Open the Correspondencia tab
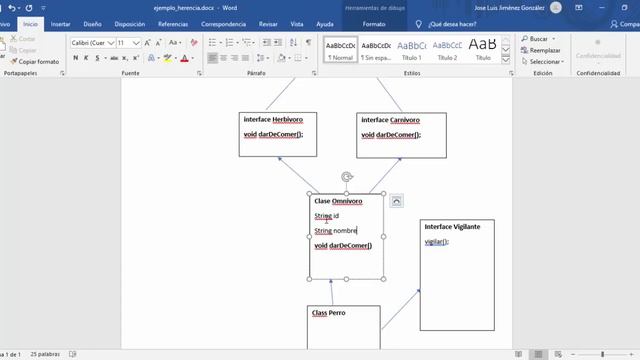The height and width of the screenshot is (360, 640). tap(223, 24)
